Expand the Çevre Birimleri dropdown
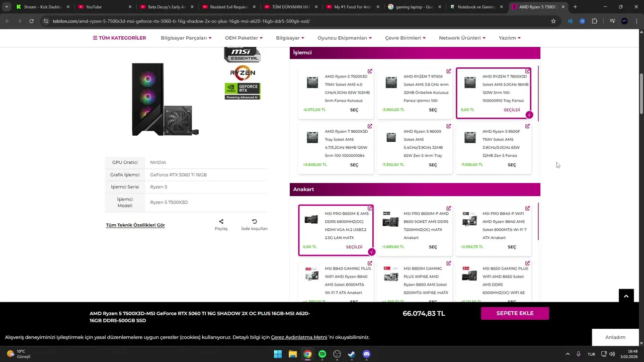The height and width of the screenshot is (362, 644). click(406, 38)
